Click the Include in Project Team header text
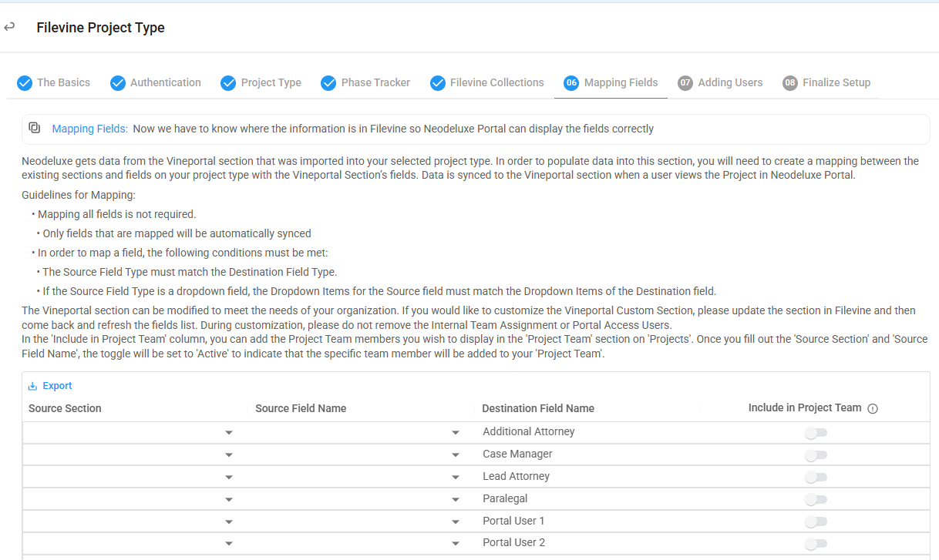Screen dimensions: 939x560 tap(805, 407)
